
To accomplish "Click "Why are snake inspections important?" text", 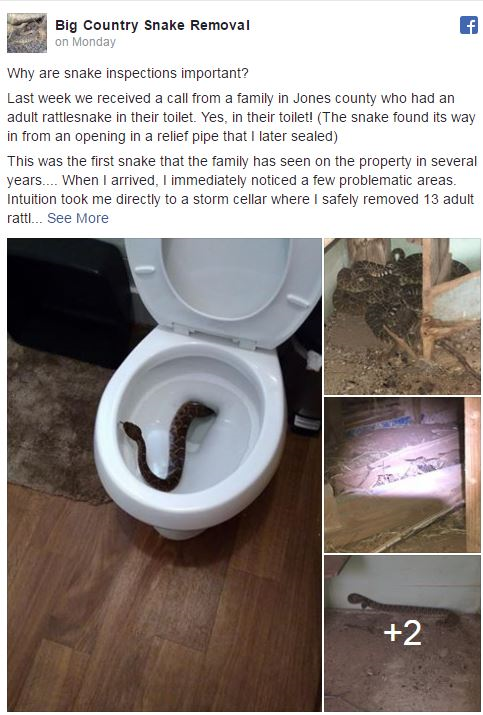I will click(x=128, y=73).
